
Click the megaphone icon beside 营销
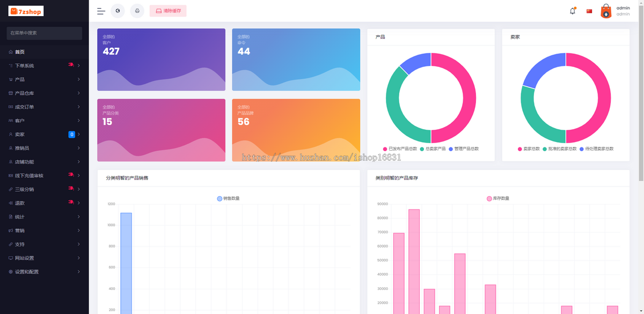pyautogui.click(x=11, y=230)
